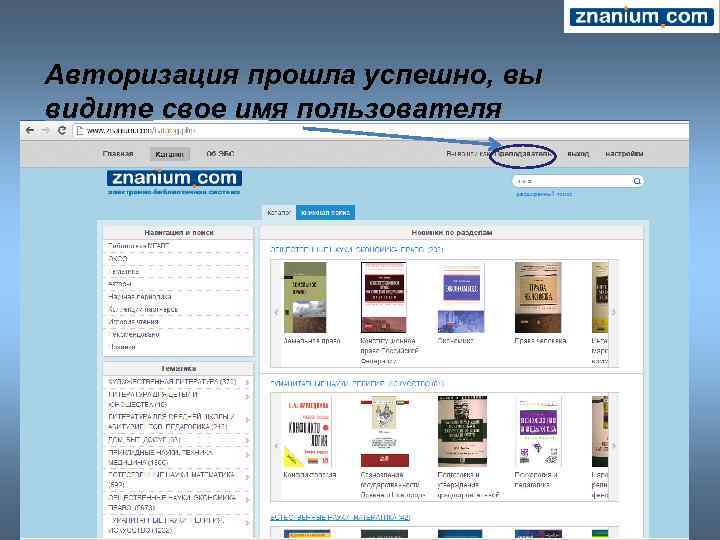
Task: Click the преподаватель user name link
Action: point(524,154)
